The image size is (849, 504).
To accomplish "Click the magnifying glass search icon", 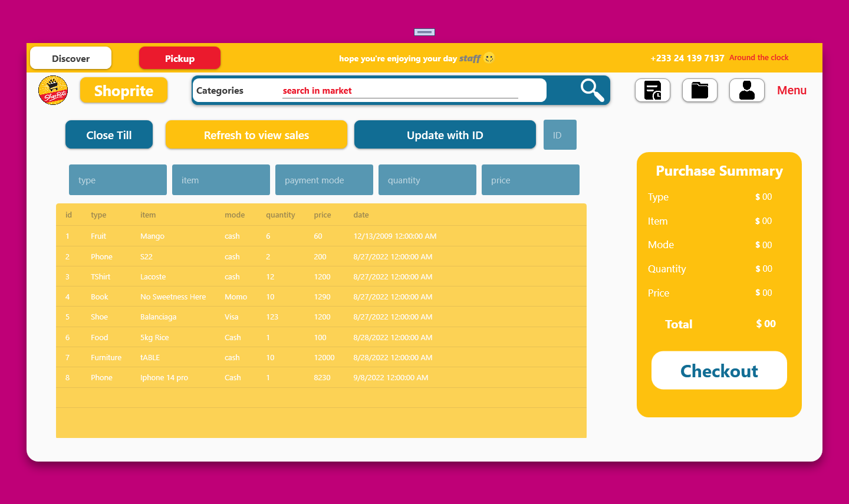I will (591, 90).
